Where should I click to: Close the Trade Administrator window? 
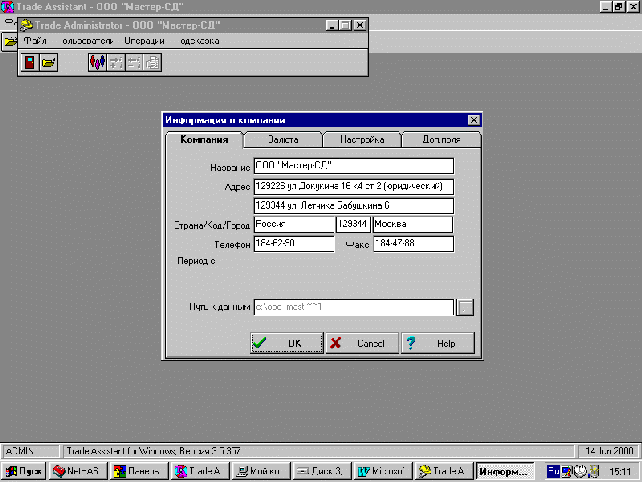tap(360, 25)
